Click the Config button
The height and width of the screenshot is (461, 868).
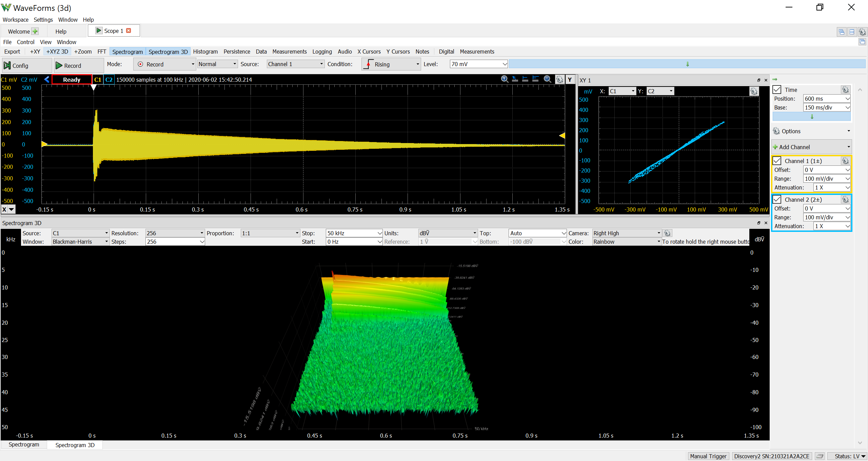[x=27, y=65]
